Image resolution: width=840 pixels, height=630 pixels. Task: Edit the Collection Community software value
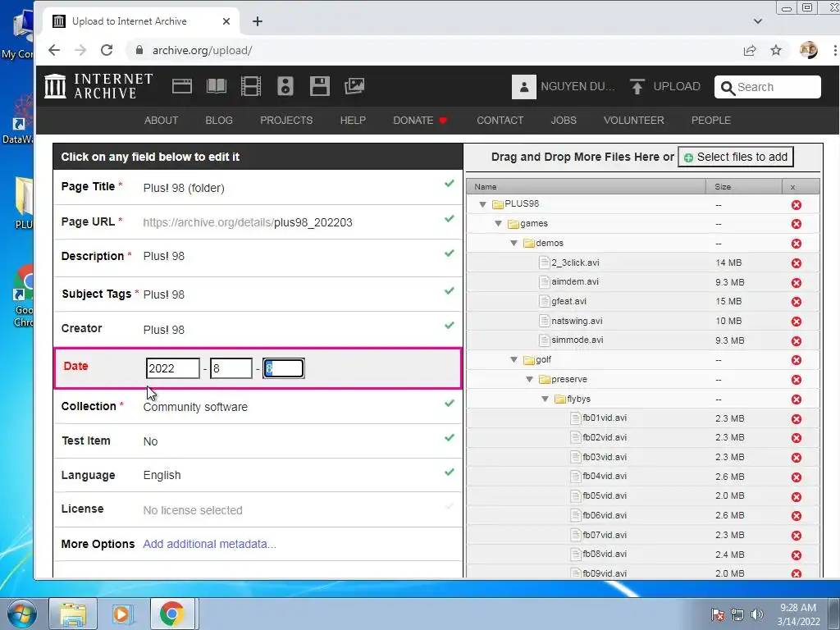click(x=195, y=407)
